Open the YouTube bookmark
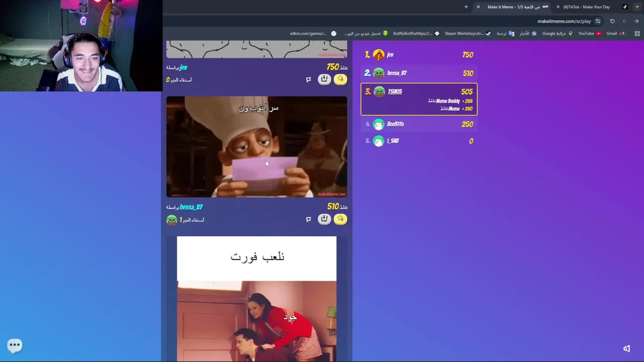 (x=590, y=34)
